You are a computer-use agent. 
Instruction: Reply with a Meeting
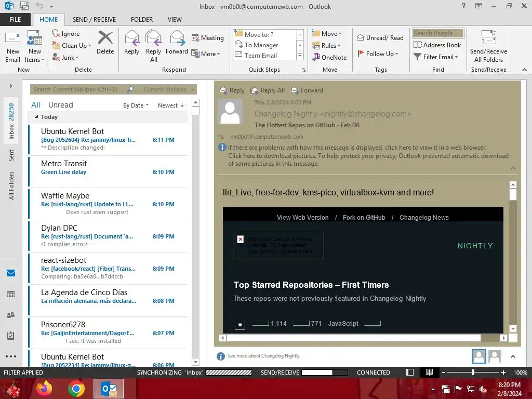208,37
